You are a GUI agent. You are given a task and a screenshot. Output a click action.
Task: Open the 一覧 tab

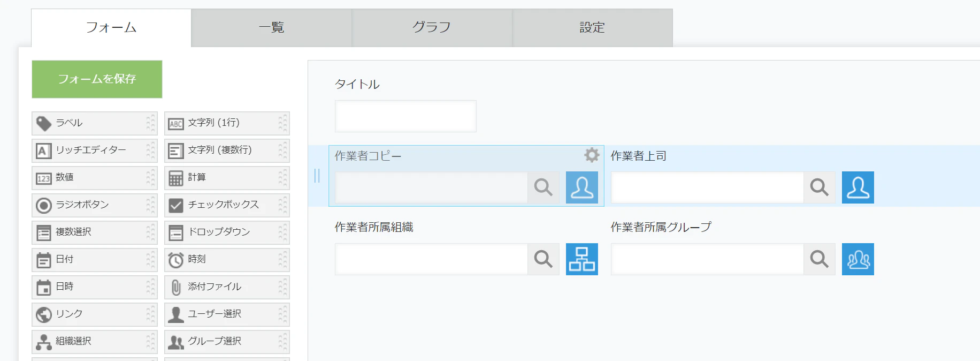(272, 28)
